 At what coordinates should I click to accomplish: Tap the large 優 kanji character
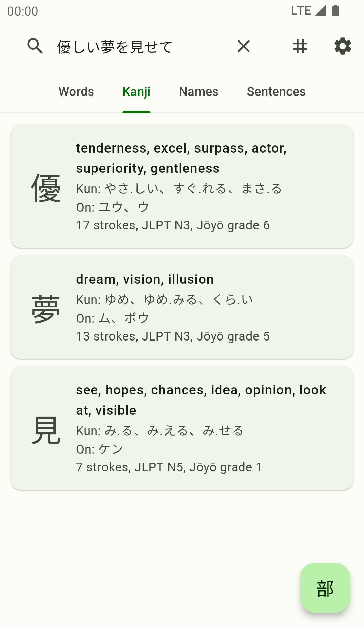[x=46, y=188]
